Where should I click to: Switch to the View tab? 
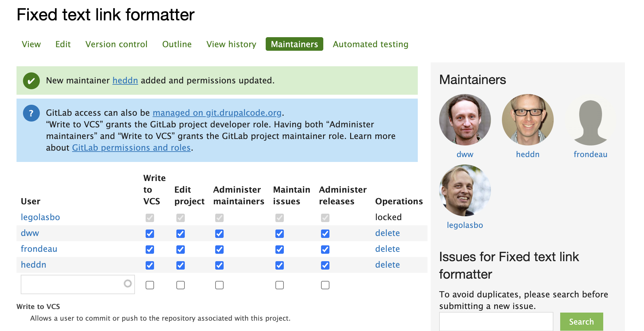coord(31,44)
